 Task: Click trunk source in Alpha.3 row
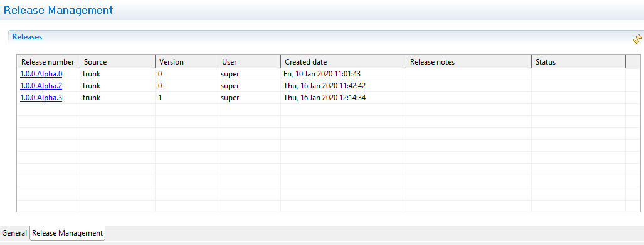[x=91, y=98]
